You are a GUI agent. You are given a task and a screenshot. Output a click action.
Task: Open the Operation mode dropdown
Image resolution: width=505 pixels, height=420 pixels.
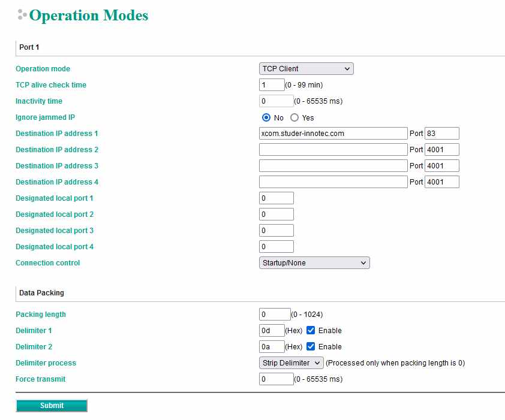pyautogui.click(x=306, y=69)
